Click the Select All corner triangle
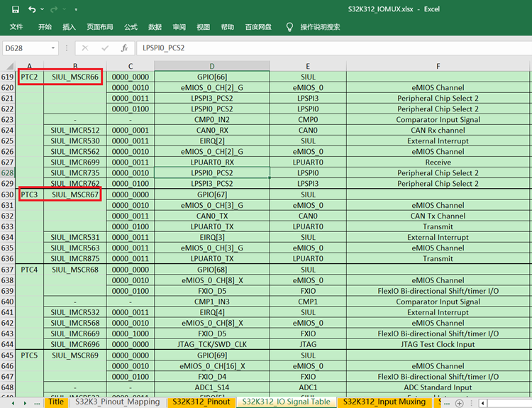Image resolution: width=532 pixels, height=408 pixels. [10, 66]
